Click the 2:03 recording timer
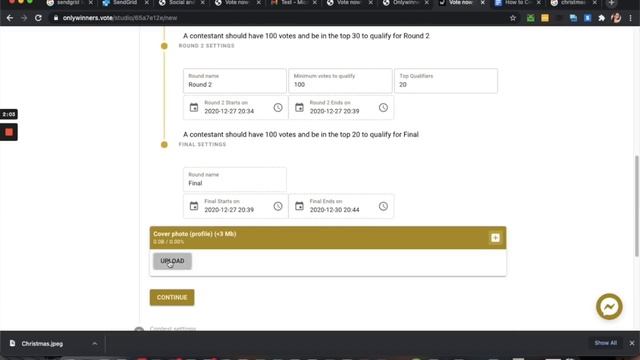The height and width of the screenshot is (360, 640). click(x=9, y=114)
